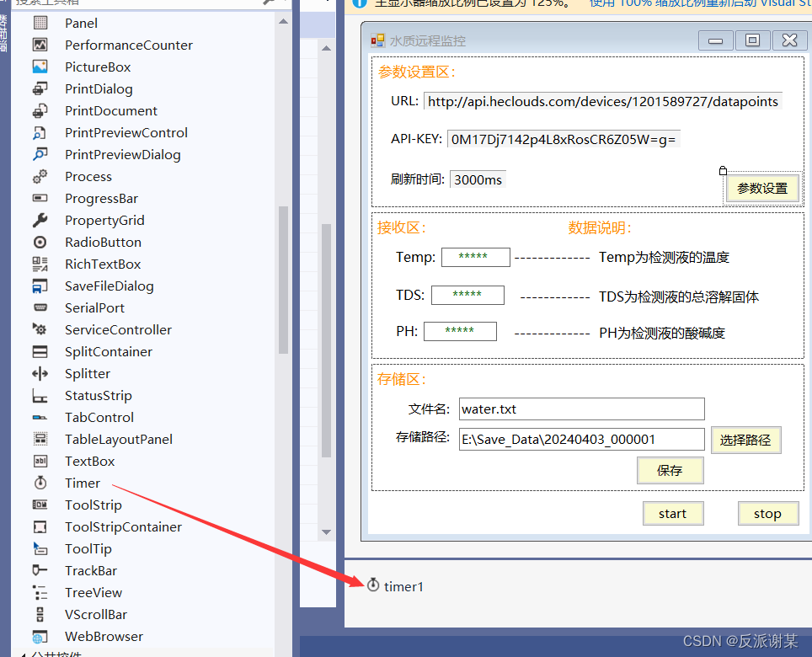This screenshot has width=812, height=657.
Task: Select the Timer control in the toolbox
Action: click(x=82, y=483)
